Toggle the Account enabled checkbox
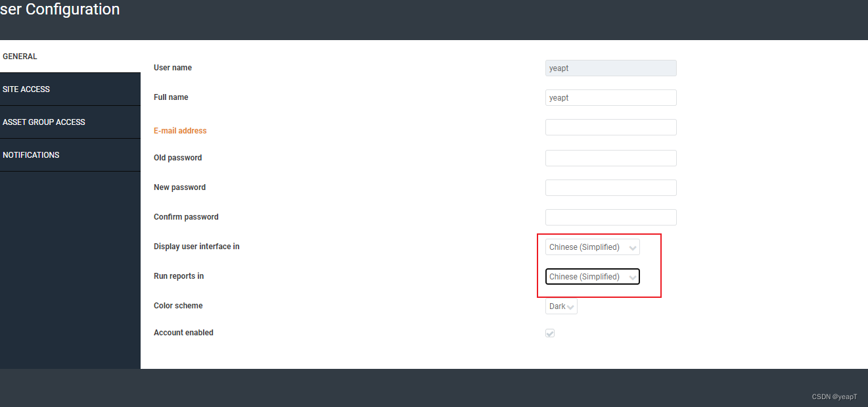Image resolution: width=868 pixels, height=407 pixels. [x=550, y=333]
